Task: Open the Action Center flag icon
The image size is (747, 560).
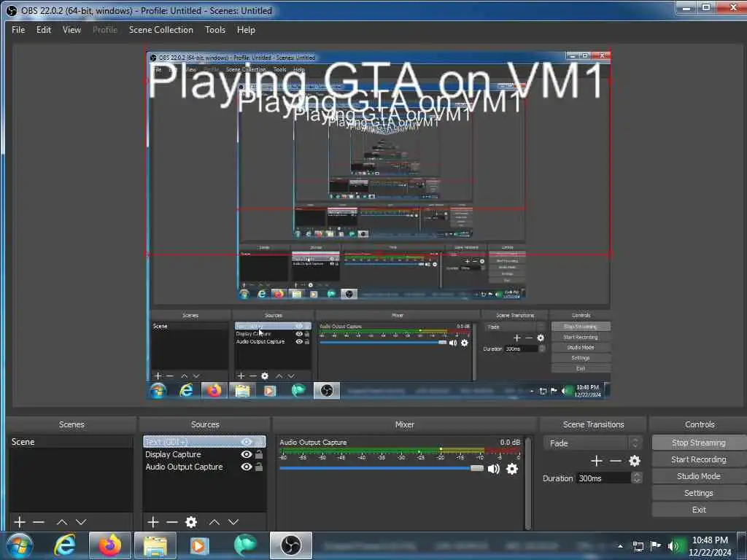Action: 656,545
